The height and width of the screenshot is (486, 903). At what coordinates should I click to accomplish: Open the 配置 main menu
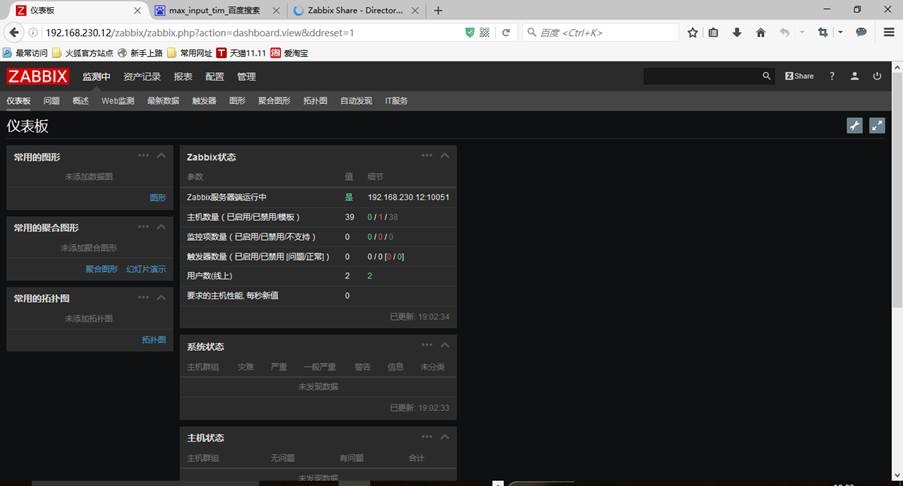215,77
